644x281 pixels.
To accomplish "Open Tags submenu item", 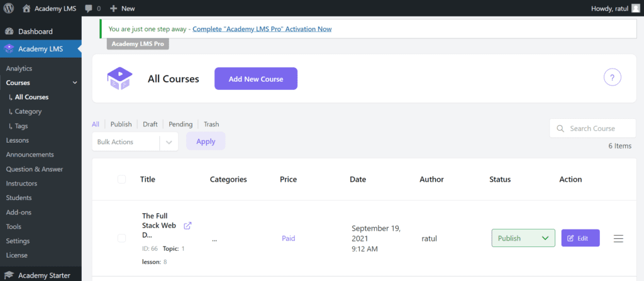I will point(21,126).
